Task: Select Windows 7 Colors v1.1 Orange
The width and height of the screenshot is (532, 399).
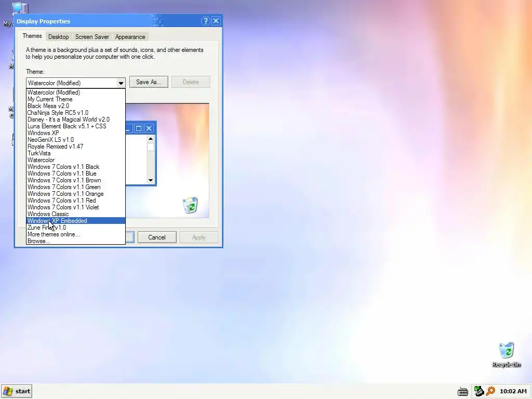Action: (x=76, y=194)
